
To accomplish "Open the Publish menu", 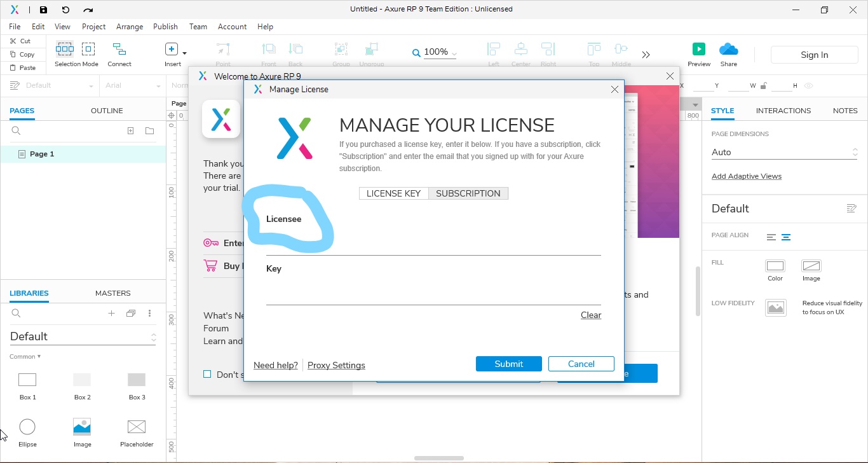I will 165,27.
